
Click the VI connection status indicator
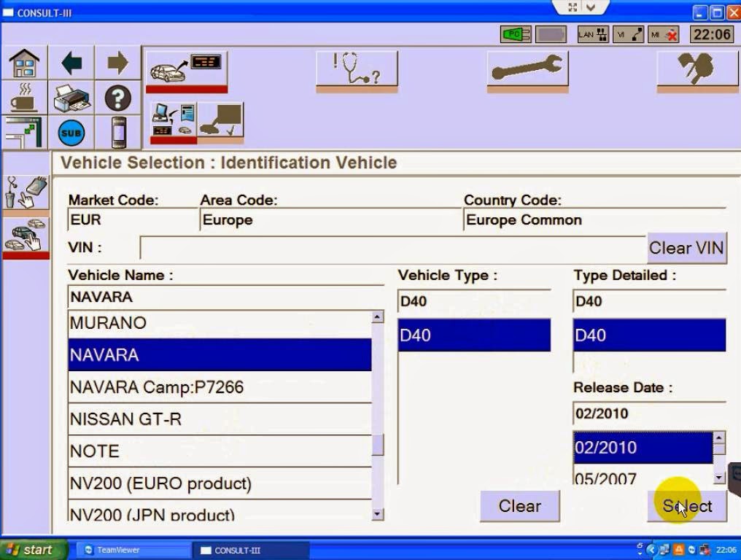coord(629,34)
